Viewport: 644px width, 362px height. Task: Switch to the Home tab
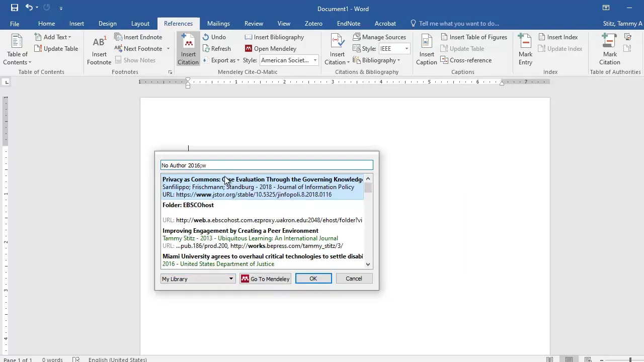point(46,24)
